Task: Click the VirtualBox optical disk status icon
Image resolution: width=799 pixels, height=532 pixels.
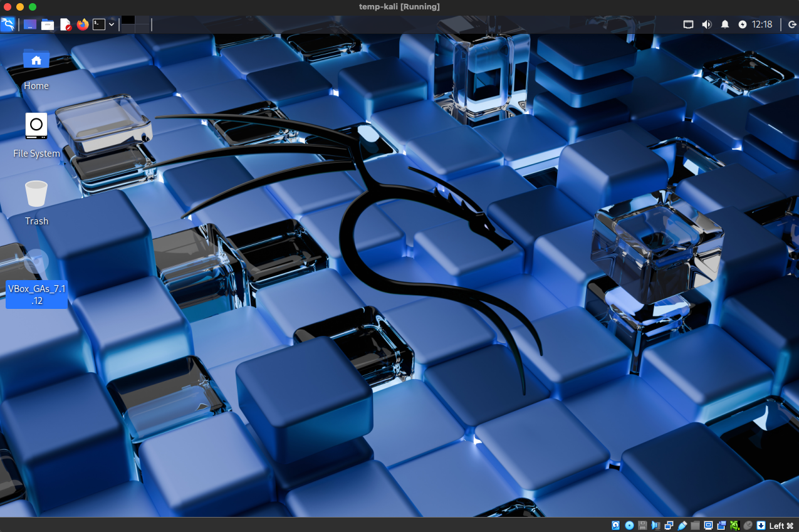Action: 629,524
